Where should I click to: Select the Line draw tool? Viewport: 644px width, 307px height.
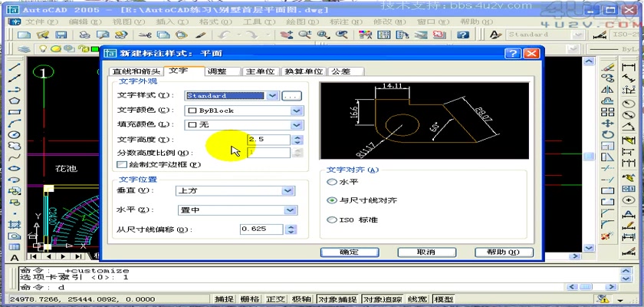15,67
